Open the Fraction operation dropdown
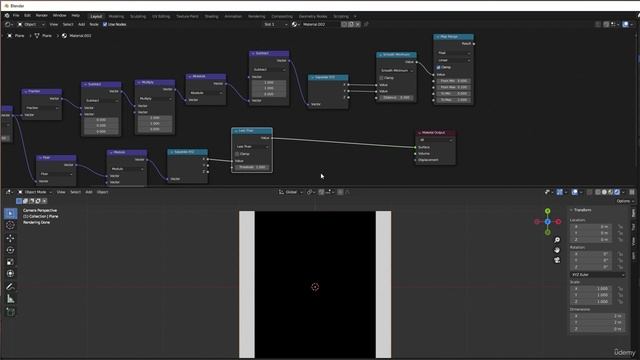This screenshot has height=360, width=640. [42, 108]
